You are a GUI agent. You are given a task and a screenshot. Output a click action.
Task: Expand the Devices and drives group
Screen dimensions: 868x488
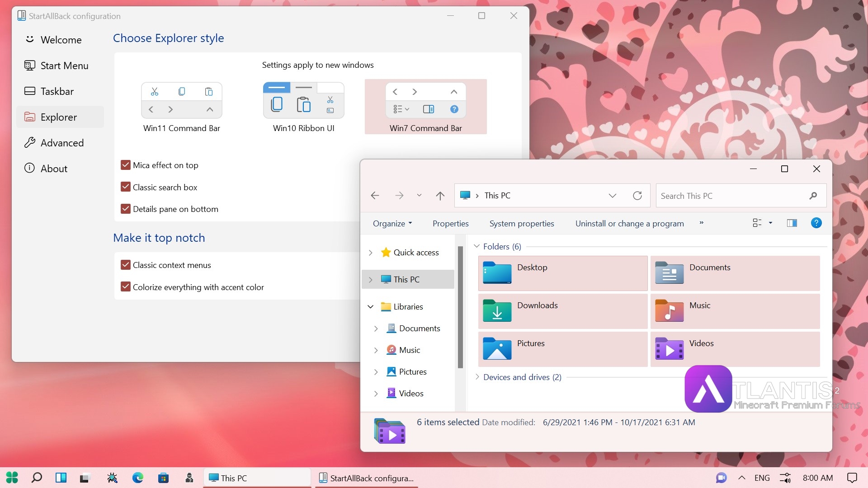click(x=476, y=377)
